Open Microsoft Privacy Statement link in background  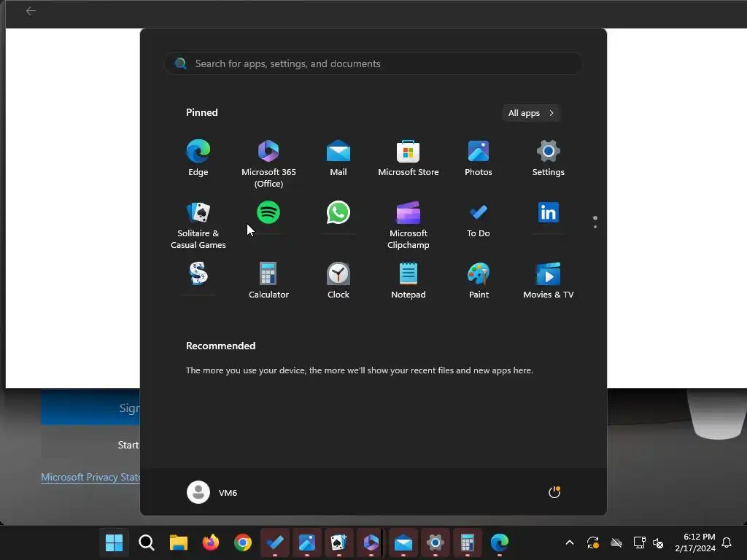click(90, 477)
